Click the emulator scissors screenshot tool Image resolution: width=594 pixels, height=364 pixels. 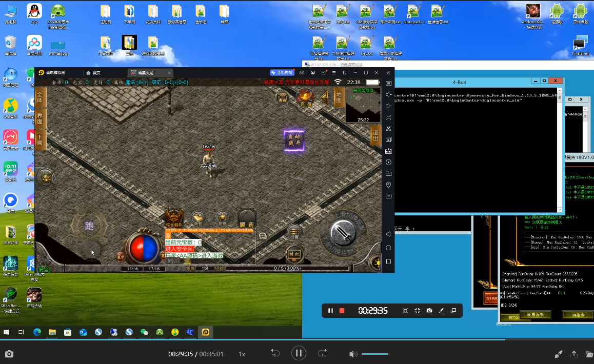(x=388, y=128)
